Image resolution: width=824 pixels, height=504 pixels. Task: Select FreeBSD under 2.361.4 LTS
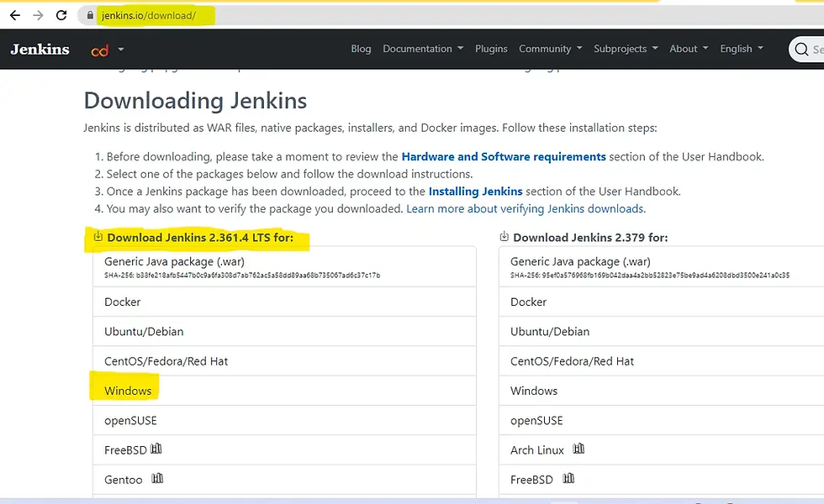[x=284, y=450]
